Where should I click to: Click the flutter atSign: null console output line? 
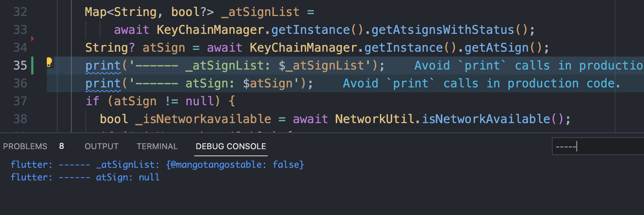(85, 177)
